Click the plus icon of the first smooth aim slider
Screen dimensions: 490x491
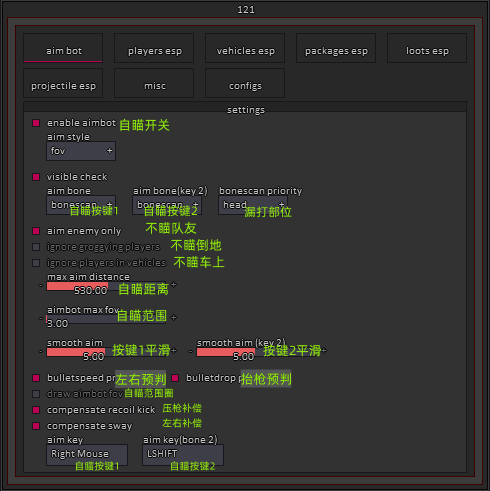pos(174,351)
